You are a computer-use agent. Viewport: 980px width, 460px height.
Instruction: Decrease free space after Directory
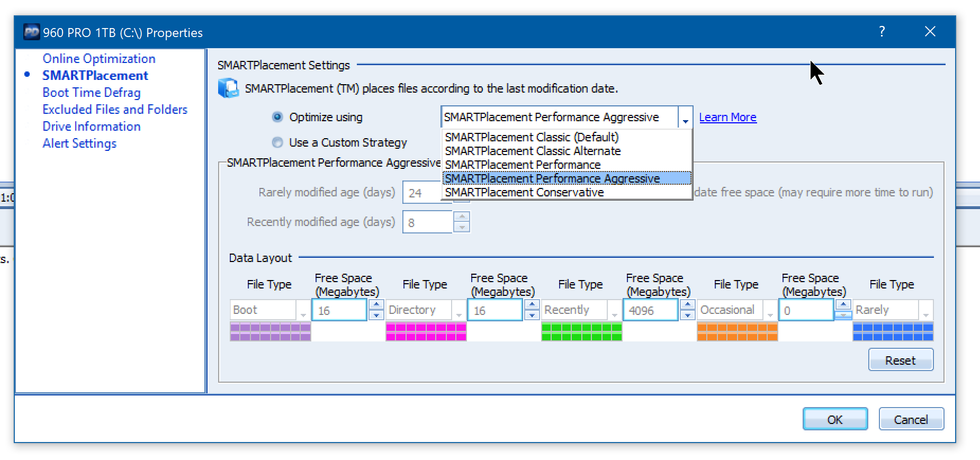(x=532, y=315)
